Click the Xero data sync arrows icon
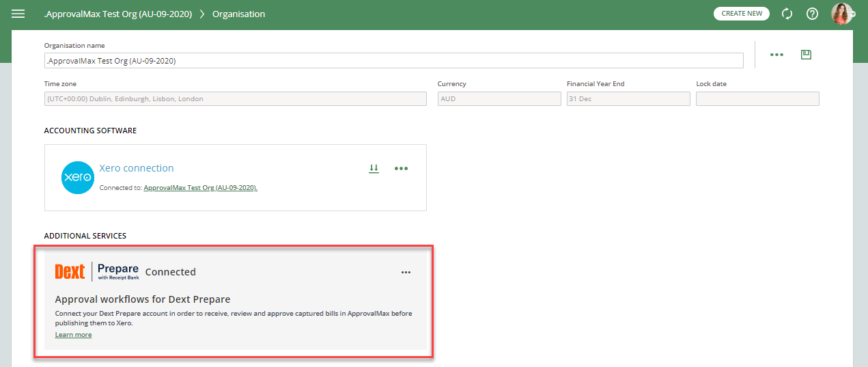Viewport: 868px width, 367px height. pos(374,168)
